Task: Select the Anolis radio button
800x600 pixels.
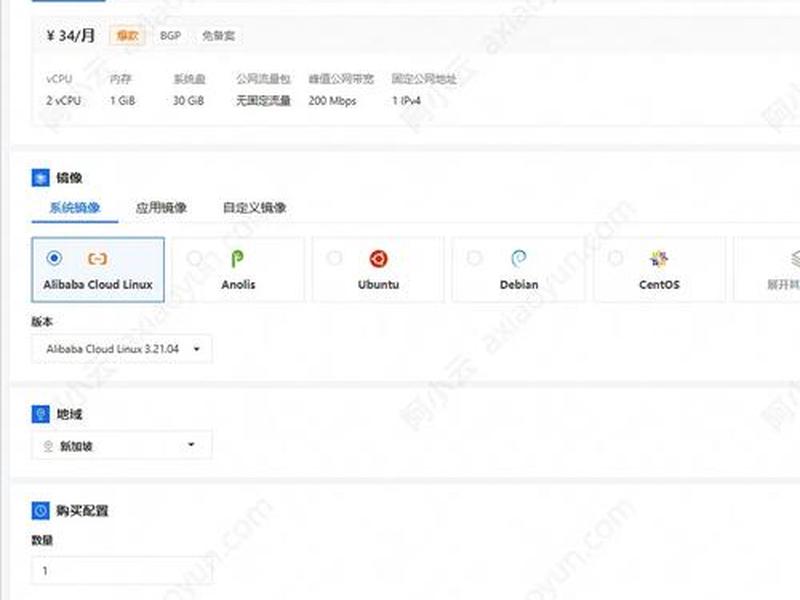Action: (x=194, y=258)
